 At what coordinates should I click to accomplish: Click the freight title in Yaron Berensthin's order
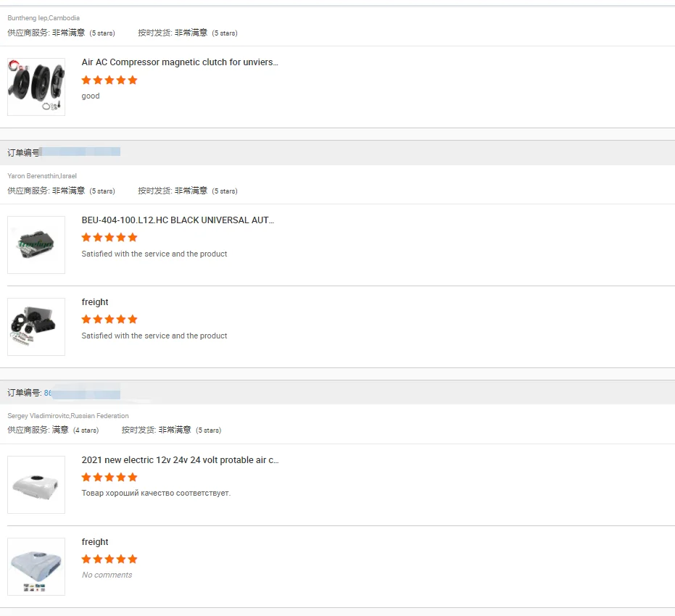95,302
